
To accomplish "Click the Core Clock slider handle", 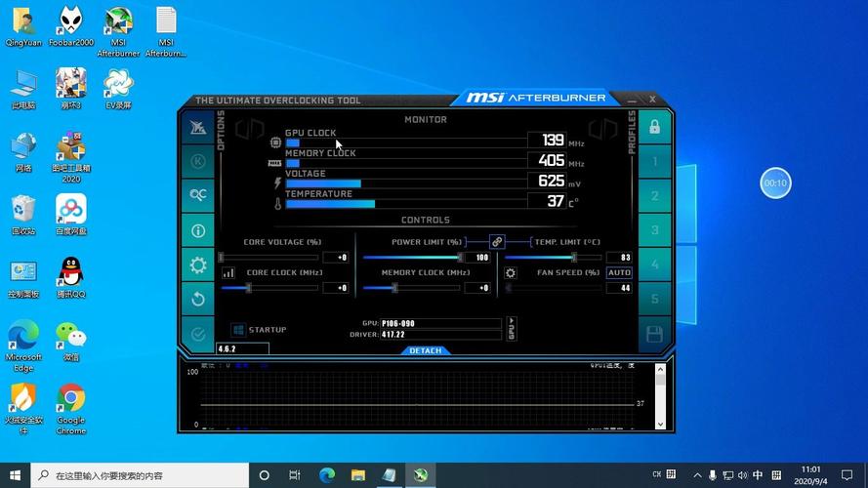I will (x=249, y=288).
